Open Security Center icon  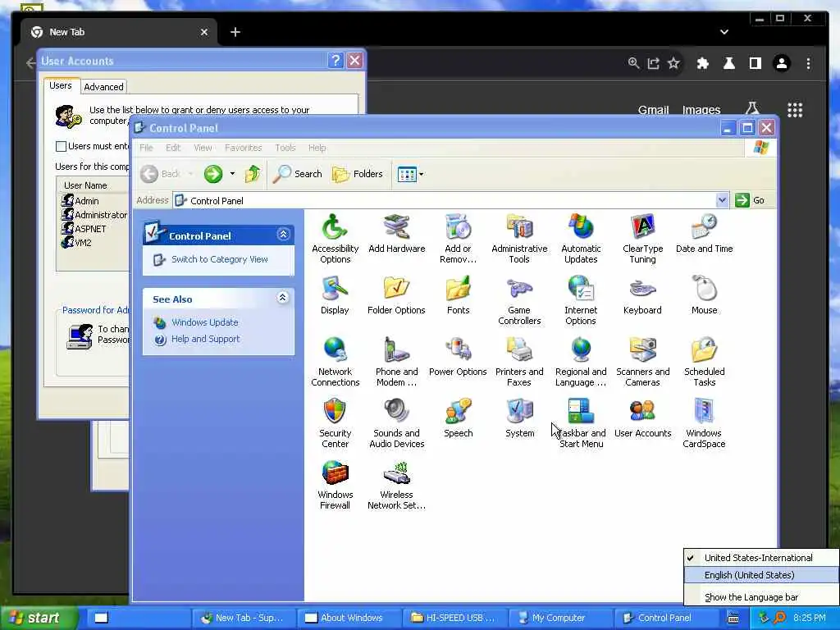click(x=335, y=423)
